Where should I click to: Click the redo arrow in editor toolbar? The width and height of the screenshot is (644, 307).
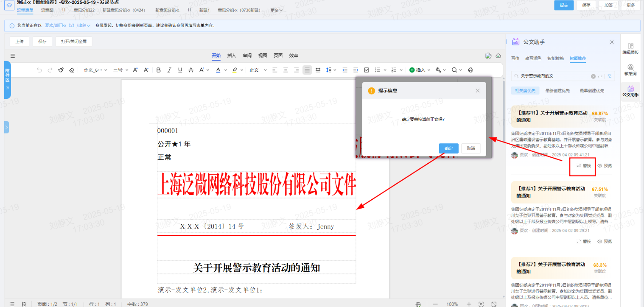[50, 70]
